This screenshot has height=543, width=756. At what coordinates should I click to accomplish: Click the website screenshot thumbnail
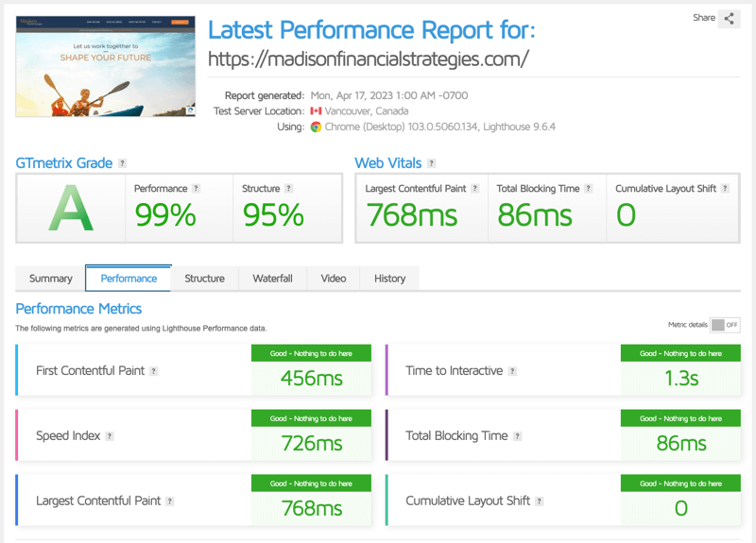tap(105, 66)
